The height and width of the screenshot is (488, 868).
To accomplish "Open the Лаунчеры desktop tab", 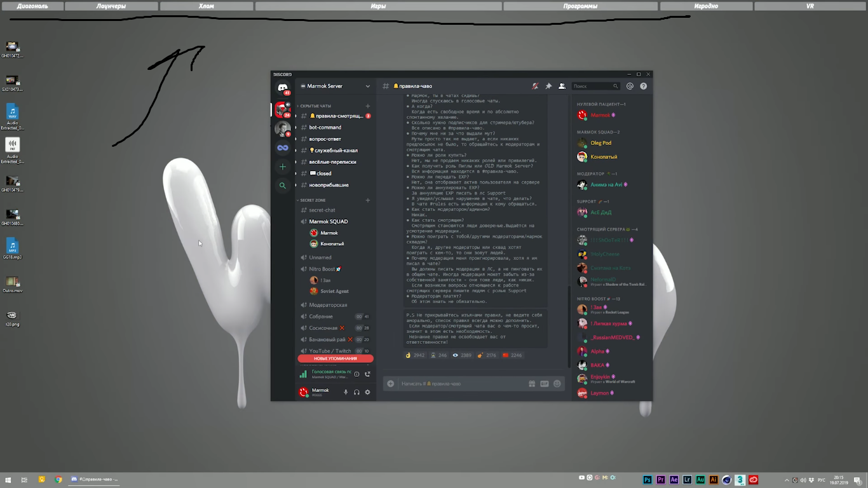I will coord(111,6).
